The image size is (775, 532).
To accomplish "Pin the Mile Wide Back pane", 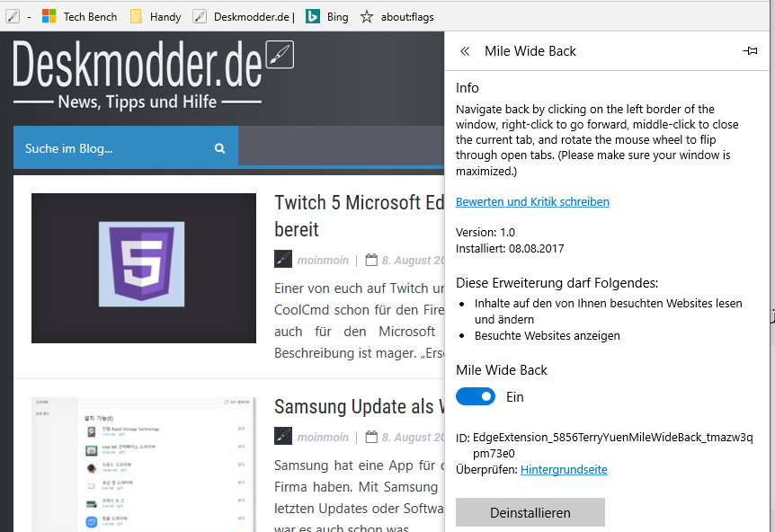I will coord(750,50).
